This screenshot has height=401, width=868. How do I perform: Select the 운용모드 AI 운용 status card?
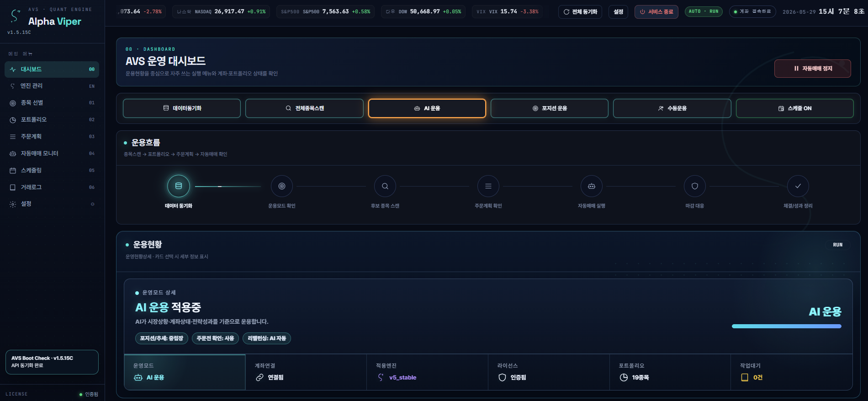185,372
